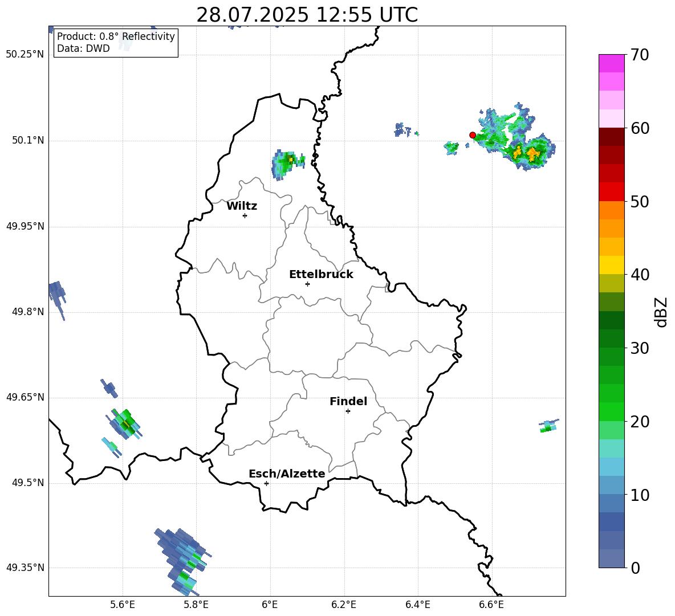The width and height of the screenshot is (675, 616).
Task: Select the Esch/Alzette city label
Action: pos(287,474)
